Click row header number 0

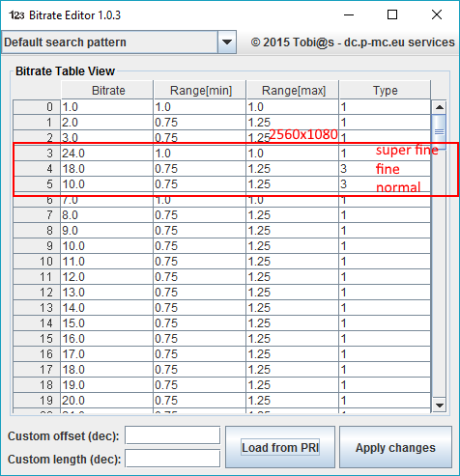click(37, 107)
